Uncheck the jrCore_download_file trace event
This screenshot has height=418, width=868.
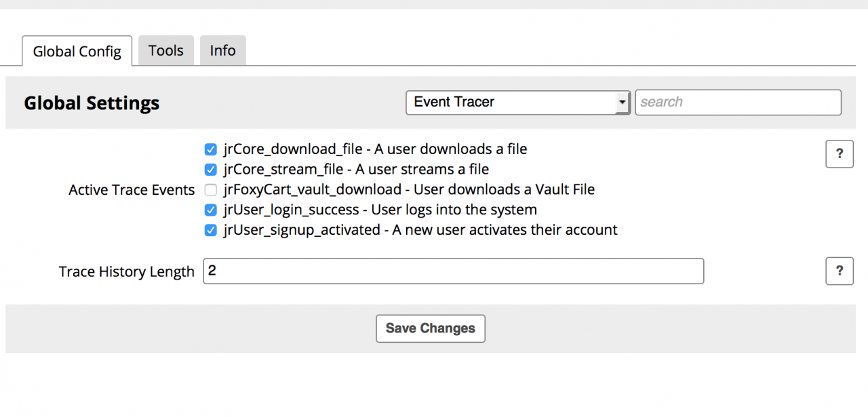(x=210, y=149)
